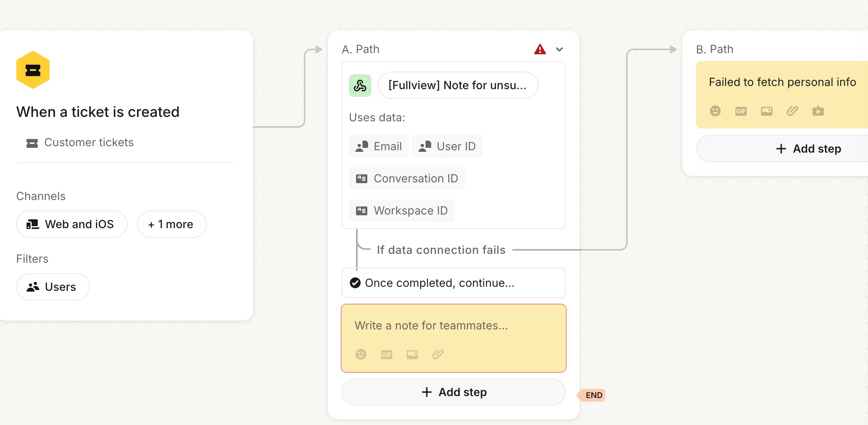868x425 pixels.
Task: Click Add step button in Path B
Action: [x=809, y=149]
